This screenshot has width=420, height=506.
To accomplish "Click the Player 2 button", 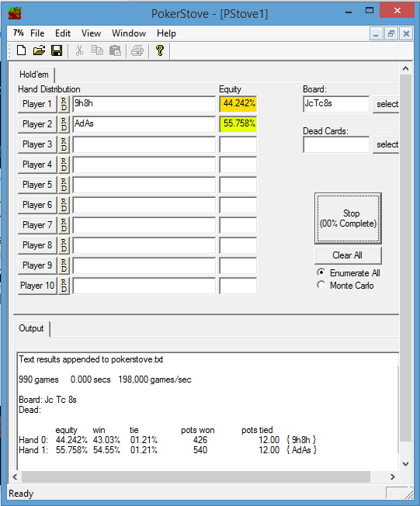I will [x=37, y=124].
